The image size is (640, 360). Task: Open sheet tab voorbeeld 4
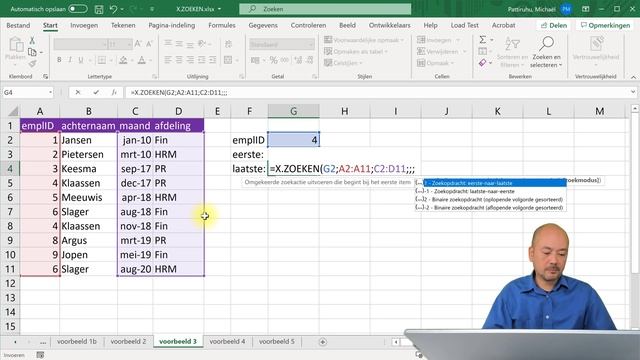click(227, 342)
